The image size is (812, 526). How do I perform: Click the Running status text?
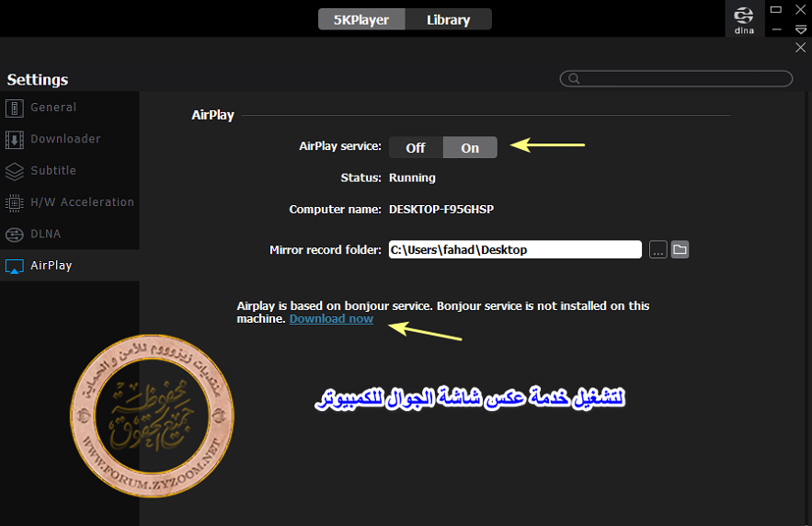coord(412,177)
